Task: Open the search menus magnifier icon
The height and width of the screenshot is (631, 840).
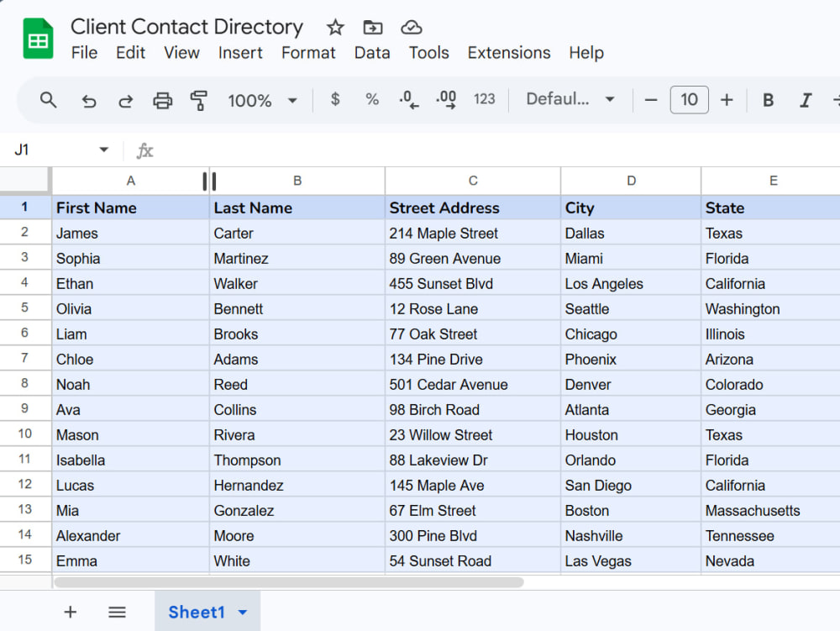Action: 48,100
